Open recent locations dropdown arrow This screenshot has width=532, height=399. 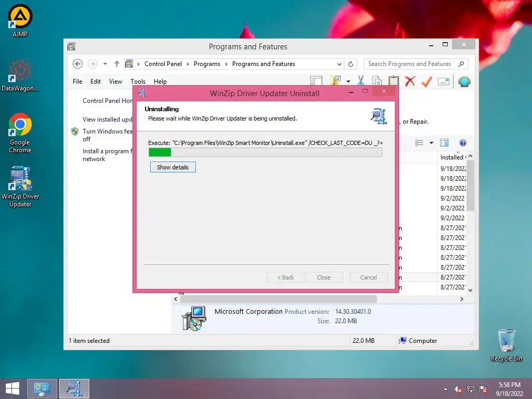[x=105, y=64]
